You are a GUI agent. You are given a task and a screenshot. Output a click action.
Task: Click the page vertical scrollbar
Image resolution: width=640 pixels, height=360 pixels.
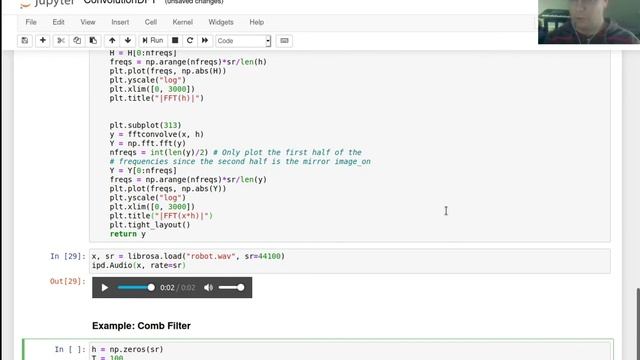tap(638, 324)
